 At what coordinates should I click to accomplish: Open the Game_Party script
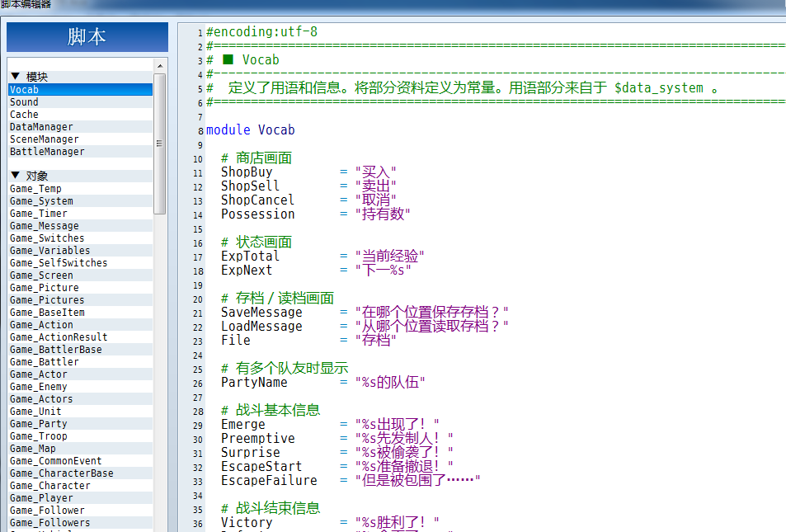[81, 424]
